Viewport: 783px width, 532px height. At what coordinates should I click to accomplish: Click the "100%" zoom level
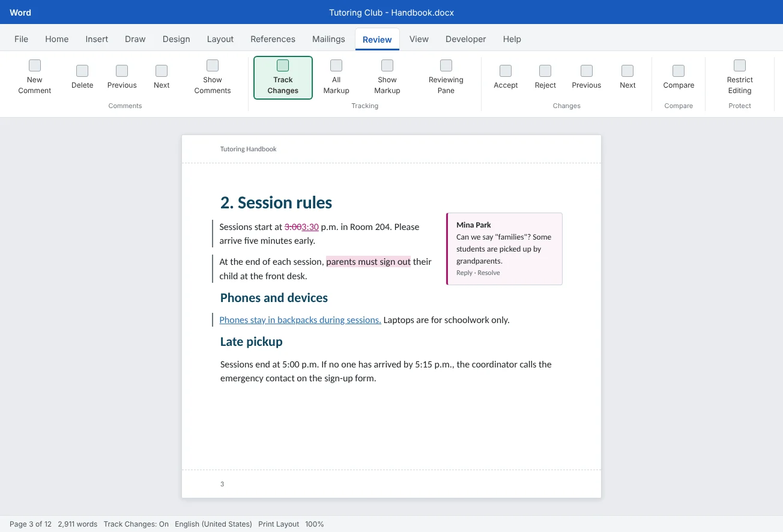point(315,524)
